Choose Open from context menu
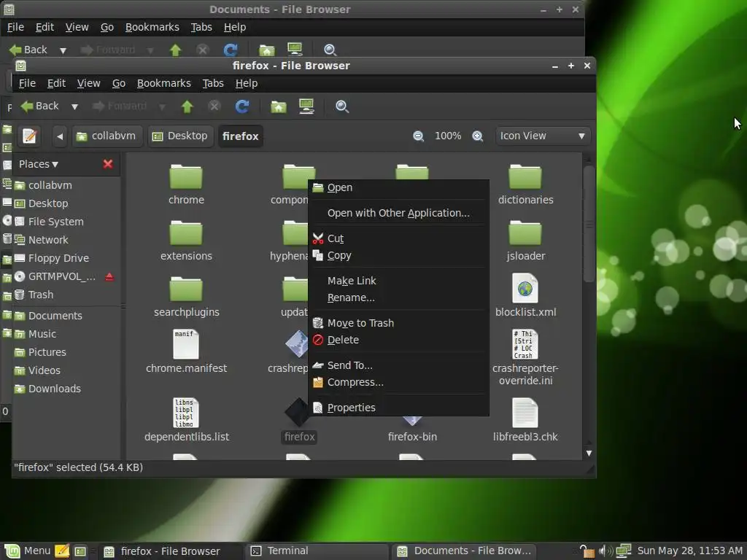747x560 pixels. [399, 187]
